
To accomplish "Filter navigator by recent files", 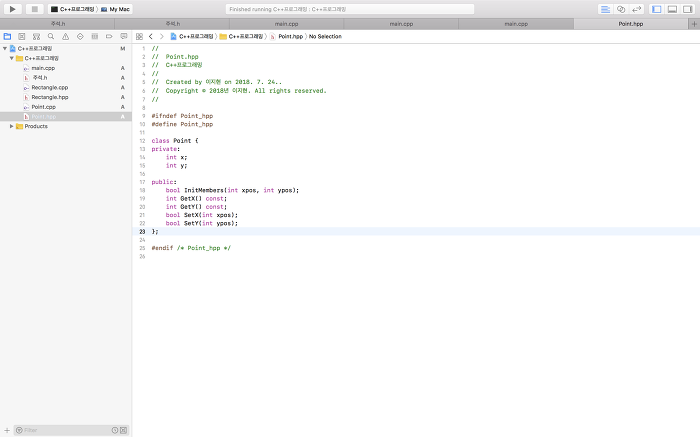I will coord(115,430).
